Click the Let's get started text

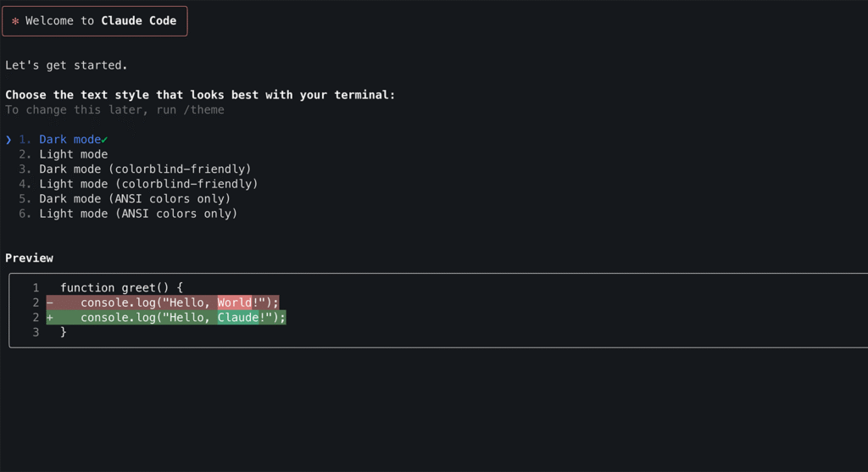tap(66, 65)
